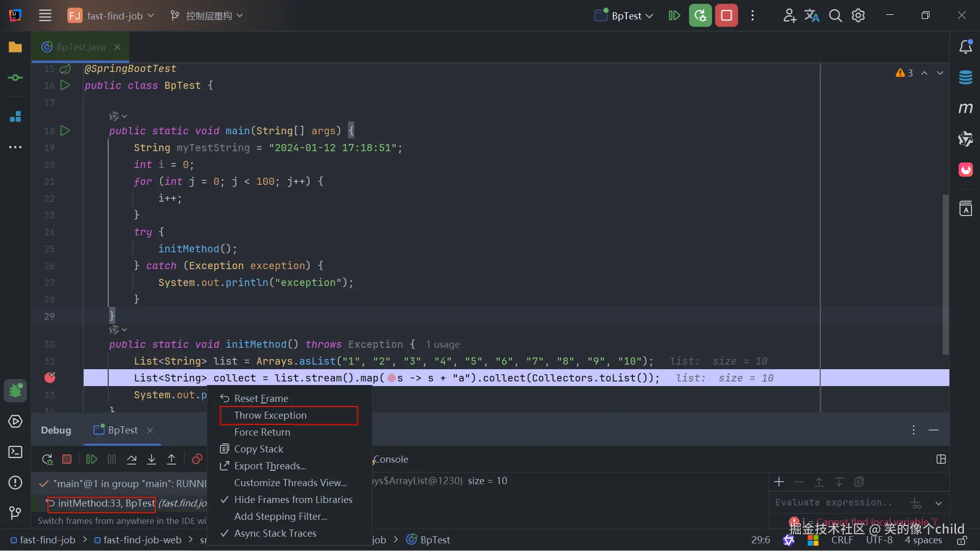Open the Code With Me icon
Screen dimensions: 980x551
pyautogui.click(x=789, y=16)
